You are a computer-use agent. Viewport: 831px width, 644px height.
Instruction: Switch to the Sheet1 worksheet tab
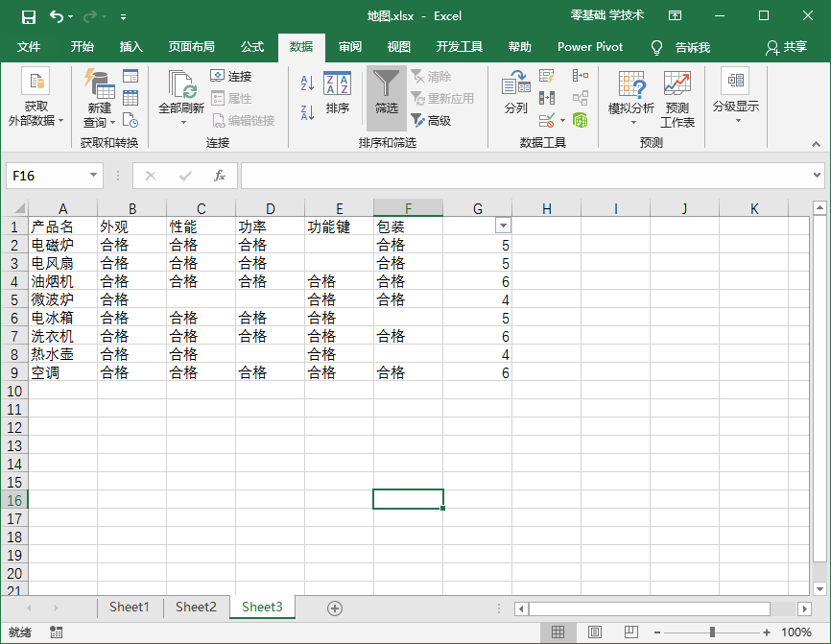pyautogui.click(x=130, y=607)
